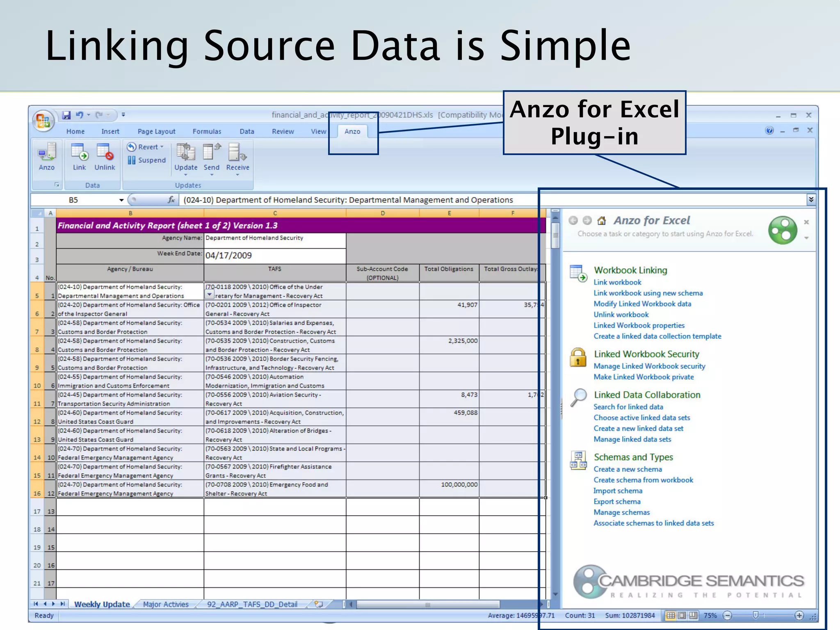Select the cell showing 100,000,000
The width and height of the screenshot is (840, 630).
[449, 489]
